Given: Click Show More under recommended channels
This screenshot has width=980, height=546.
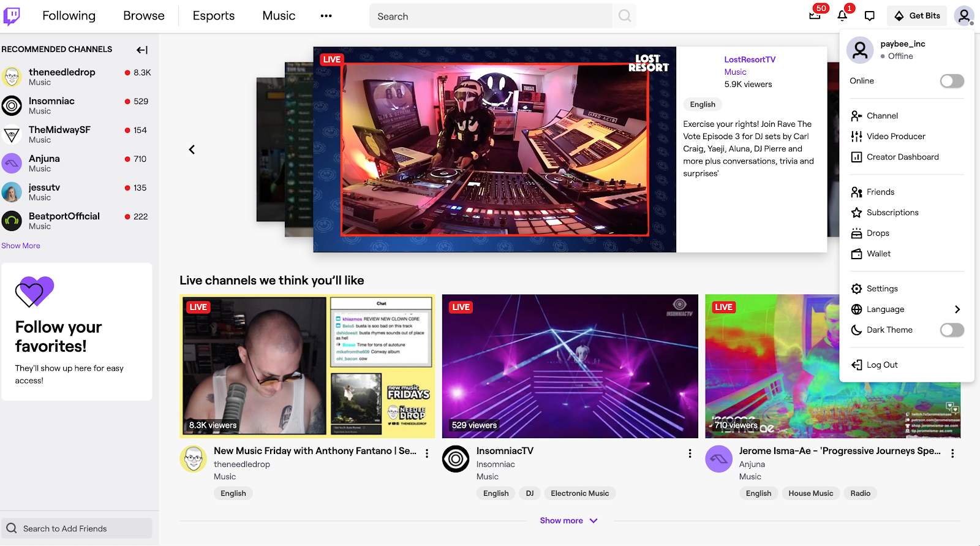Looking at the screenshot, I should pos(21,246).
